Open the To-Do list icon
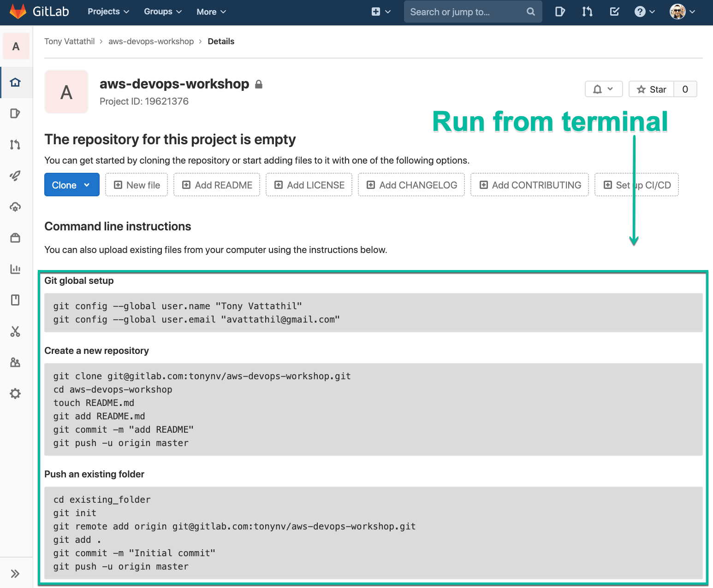This screenshot has width=713, height=588. (x=614, y=12)
